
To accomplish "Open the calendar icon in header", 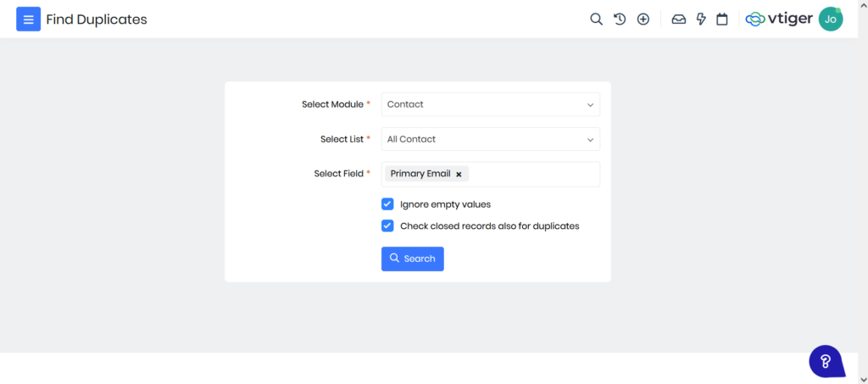I will (722, 19).
